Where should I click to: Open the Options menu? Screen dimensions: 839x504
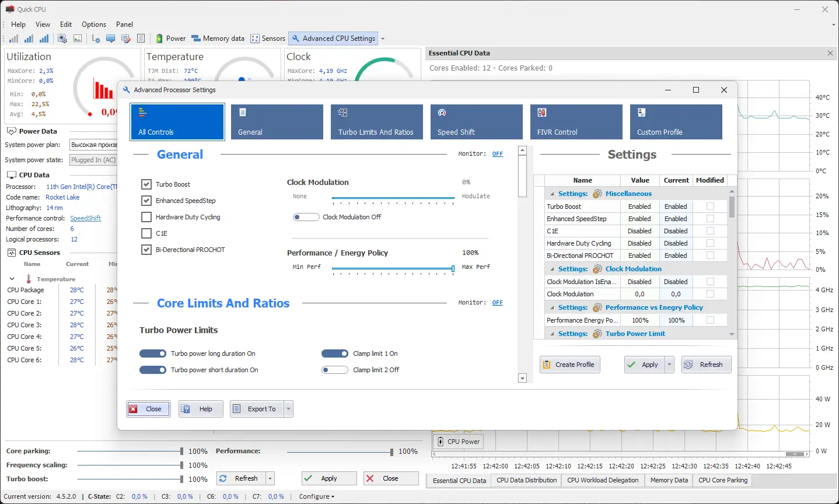94,24
